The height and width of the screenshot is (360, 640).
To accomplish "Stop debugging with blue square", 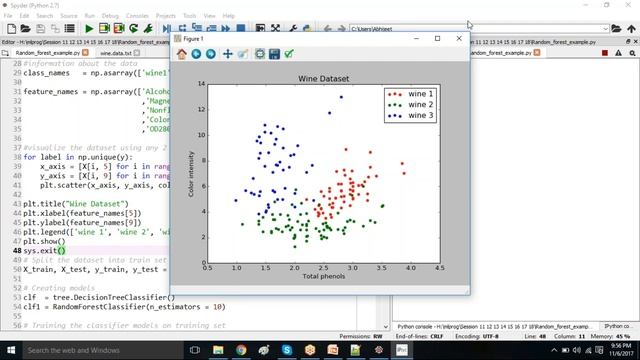I will tap(241, 29).
